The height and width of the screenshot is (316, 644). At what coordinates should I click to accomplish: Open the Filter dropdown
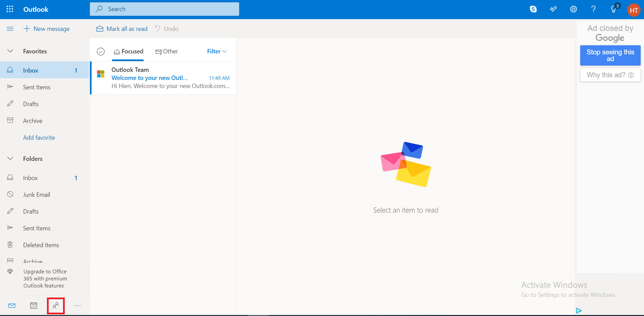[217, 51]
